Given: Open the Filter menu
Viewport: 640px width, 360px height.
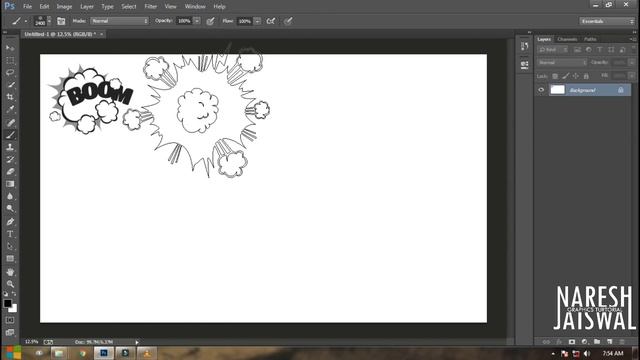Looking at the screenshot, I should pyautogui.click(x=151, y=7).
